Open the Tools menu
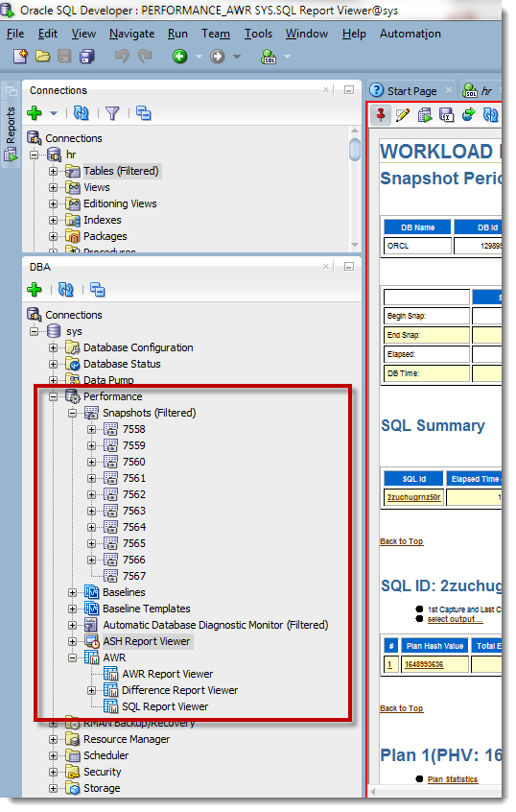 258,34
